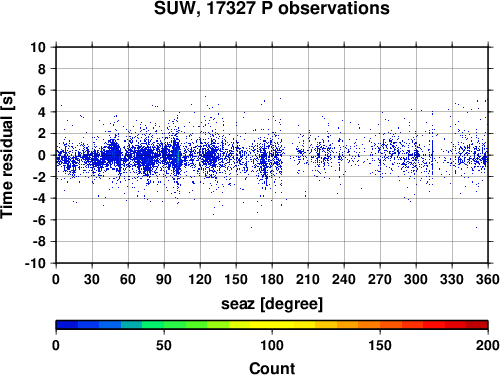Pick the dark red colorbar segment at right end
This screenshot has height=375, width=500.
tap(477, 325)
